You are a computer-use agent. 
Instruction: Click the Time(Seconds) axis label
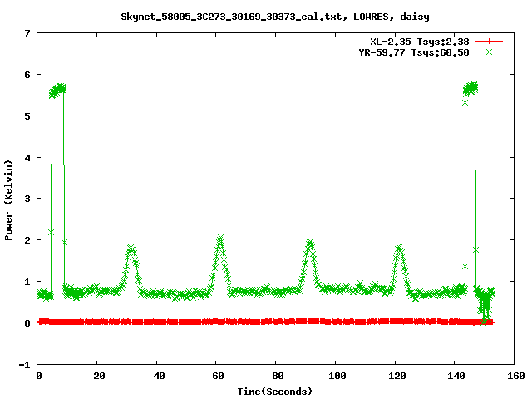[x=275, y=392]
